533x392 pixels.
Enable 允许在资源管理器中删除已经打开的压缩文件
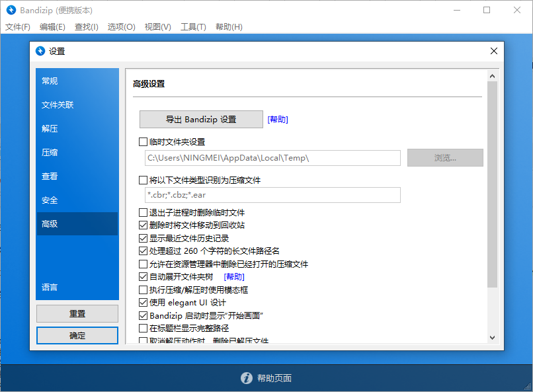click(x=143, y=264)
